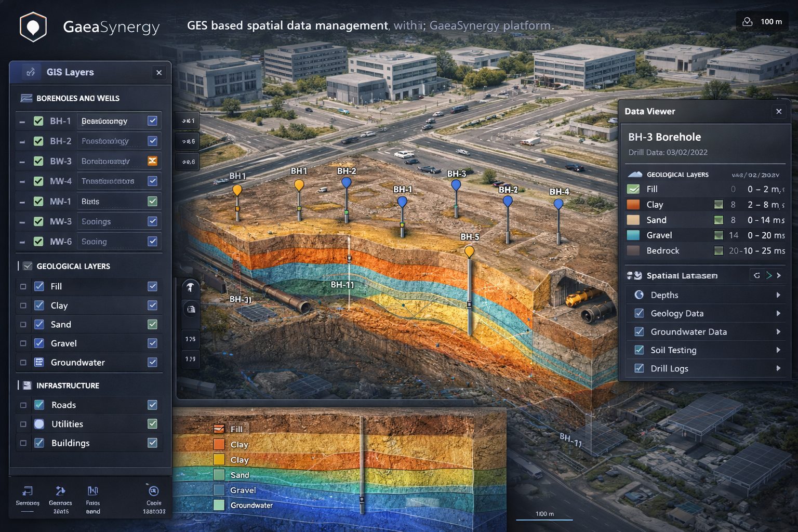This screenshot has height=532, width=798.
Task: Click the BH-3 Borehole title in Data Viewer
Action: [664, 137]
